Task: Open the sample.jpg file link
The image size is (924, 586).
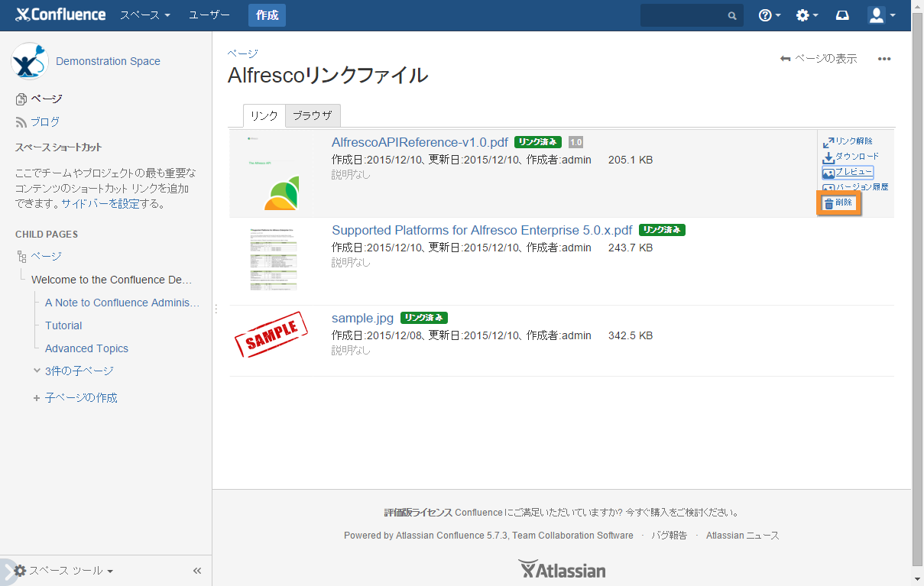Action: pos(363,318)
